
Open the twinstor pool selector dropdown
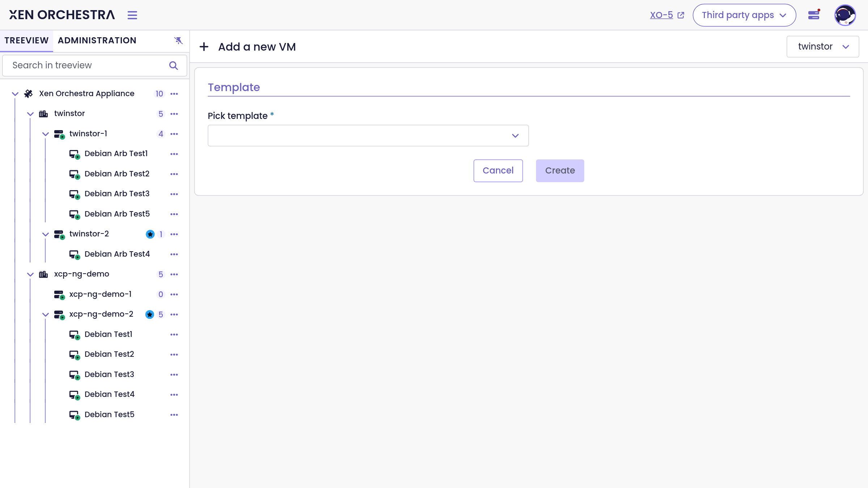click(823, 47)
